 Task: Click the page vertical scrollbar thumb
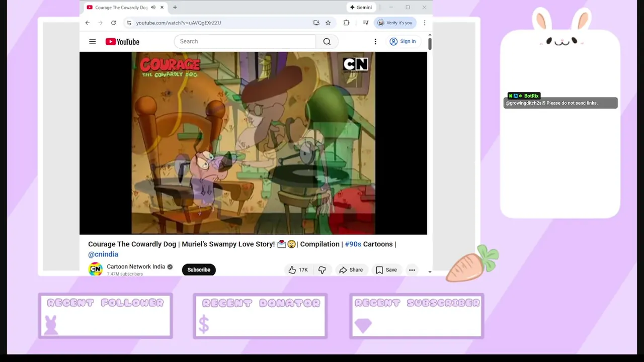click(430, 43)
